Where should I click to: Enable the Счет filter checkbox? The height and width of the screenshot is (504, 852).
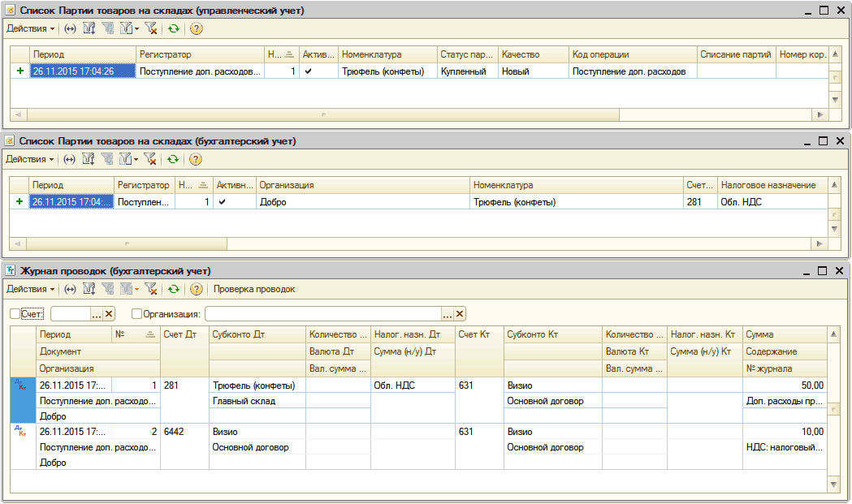click(x=15, y=314)
